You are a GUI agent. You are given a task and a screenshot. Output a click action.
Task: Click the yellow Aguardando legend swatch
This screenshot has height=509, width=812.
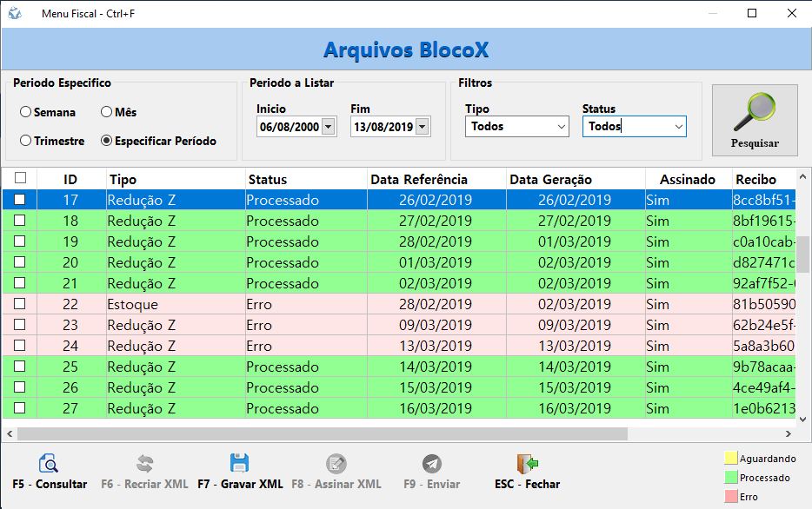tap(730, 458)
